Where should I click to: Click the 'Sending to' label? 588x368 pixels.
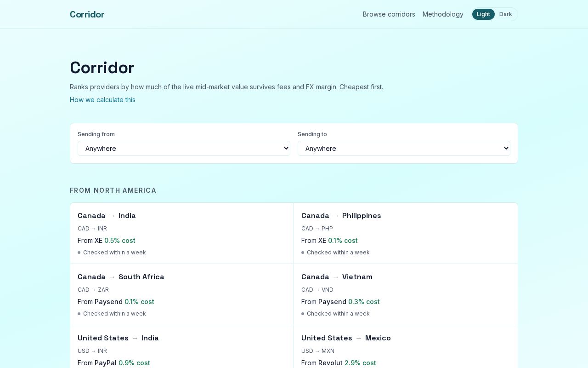(x=312, y=134)
